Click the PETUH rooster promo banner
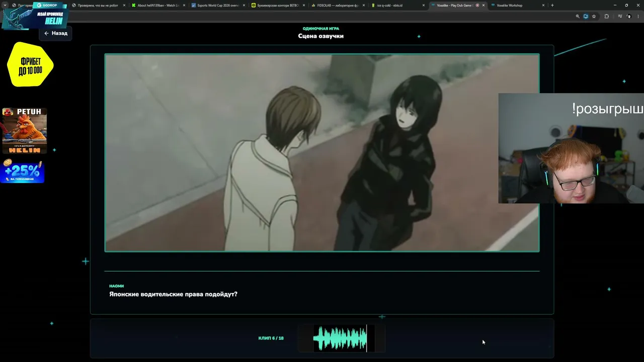The width and height of the screenshot is (644, 362). (x=24, y=131)
